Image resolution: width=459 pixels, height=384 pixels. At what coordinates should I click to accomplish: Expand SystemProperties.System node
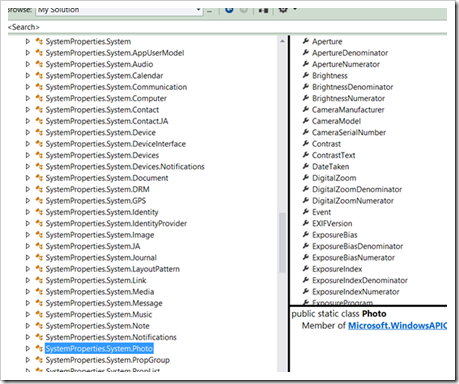28,41
